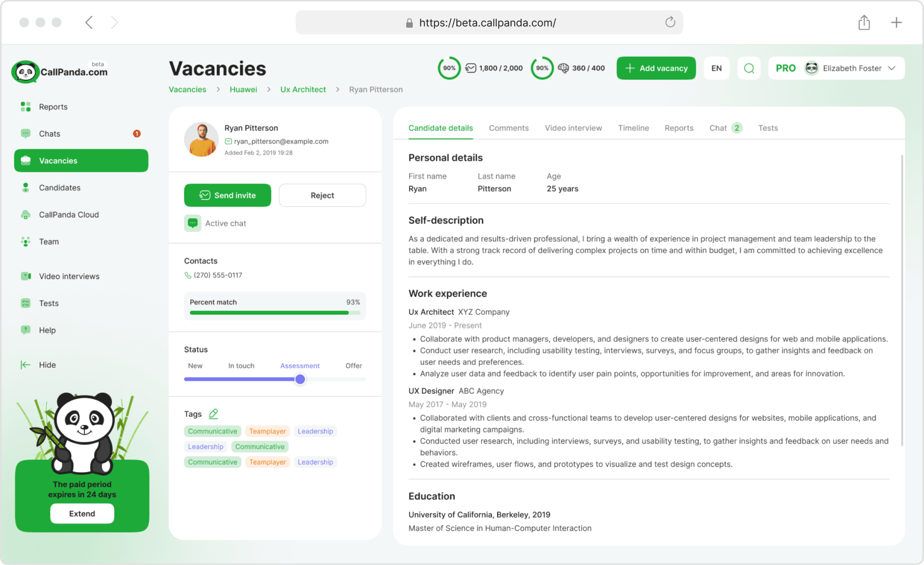The width and height of the screenshot is (924, 565).
Task: Open CallPanda Cloud in sidebar
Action: tap(68, 215)
